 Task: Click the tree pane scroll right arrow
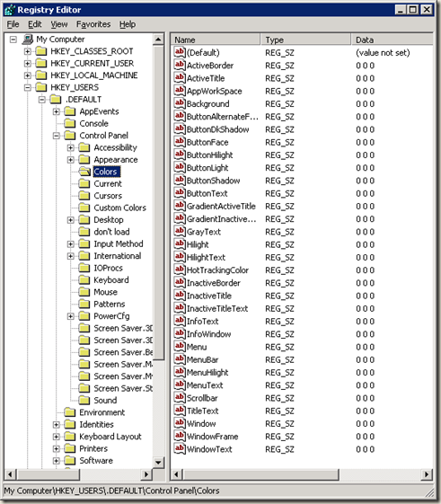tap(146, 474)
